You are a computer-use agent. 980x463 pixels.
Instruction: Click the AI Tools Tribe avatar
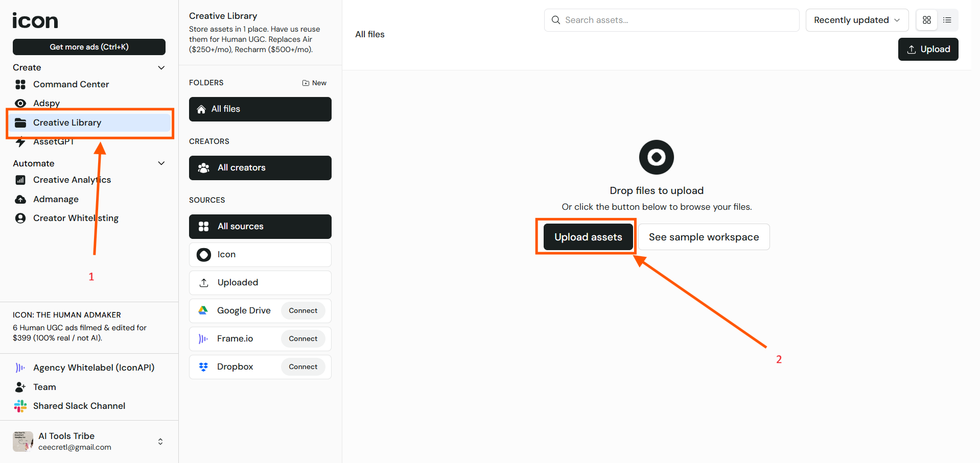23,441
